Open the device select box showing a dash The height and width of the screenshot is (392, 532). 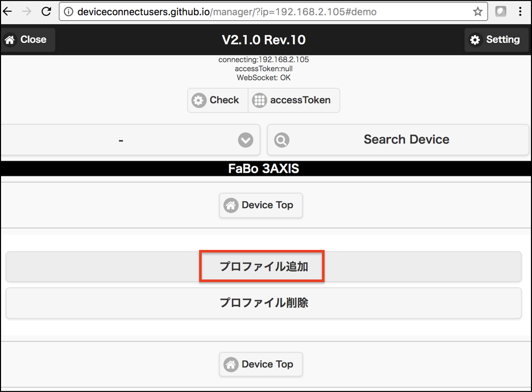click(120, 140)
